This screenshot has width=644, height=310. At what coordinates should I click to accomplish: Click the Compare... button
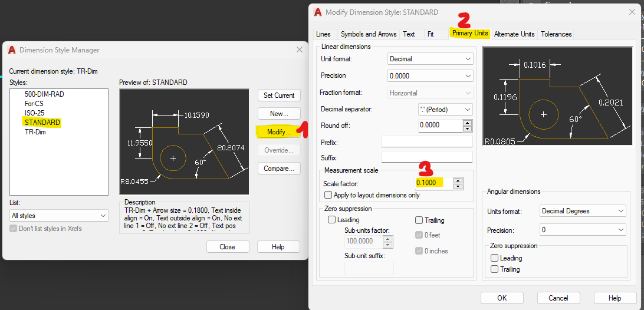pyautogui.click(x=279, y=169)
